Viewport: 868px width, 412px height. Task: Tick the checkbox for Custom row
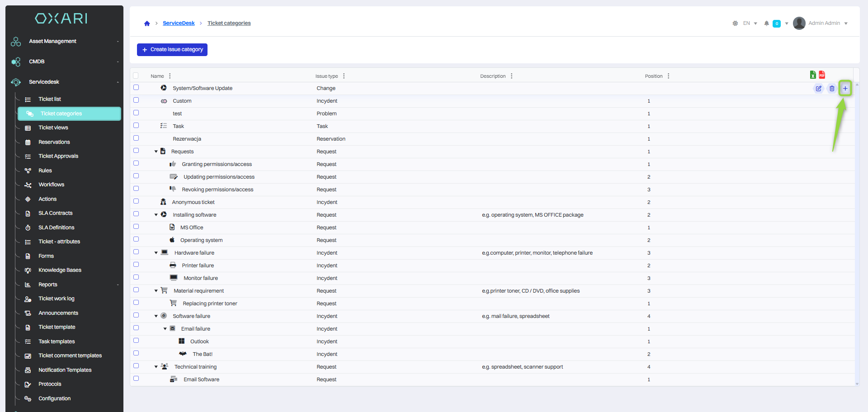[x=136, y=100]
